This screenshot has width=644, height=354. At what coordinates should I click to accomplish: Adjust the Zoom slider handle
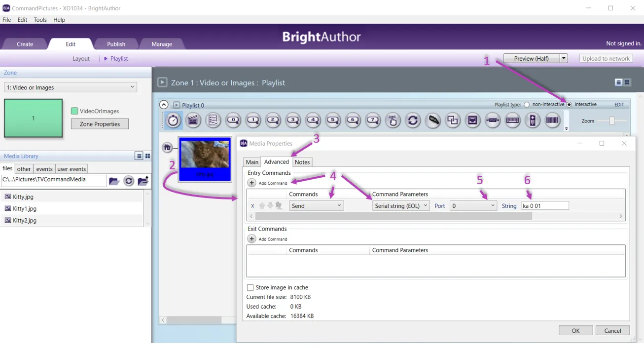[x=612, y=120]
